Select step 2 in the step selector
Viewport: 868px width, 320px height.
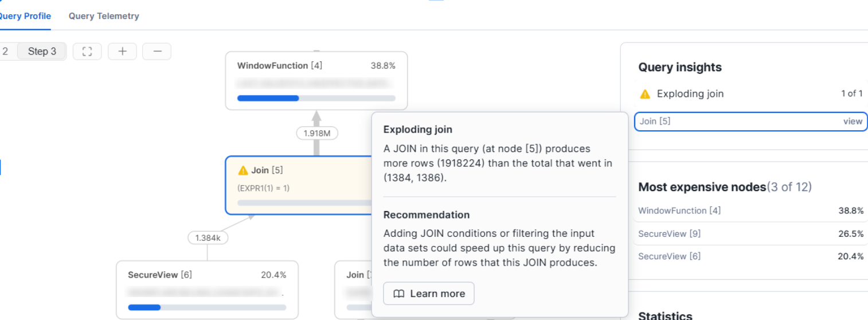point(6,52)
